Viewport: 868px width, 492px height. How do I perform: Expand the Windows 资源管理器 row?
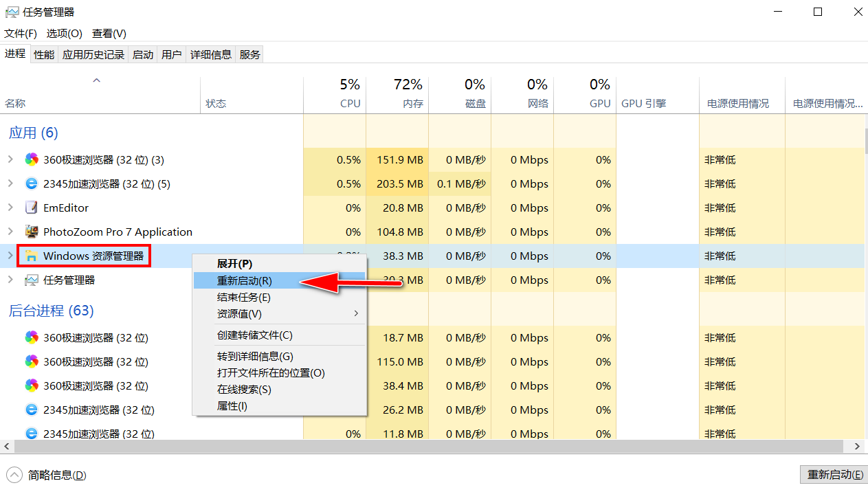(x=10, y=256)
